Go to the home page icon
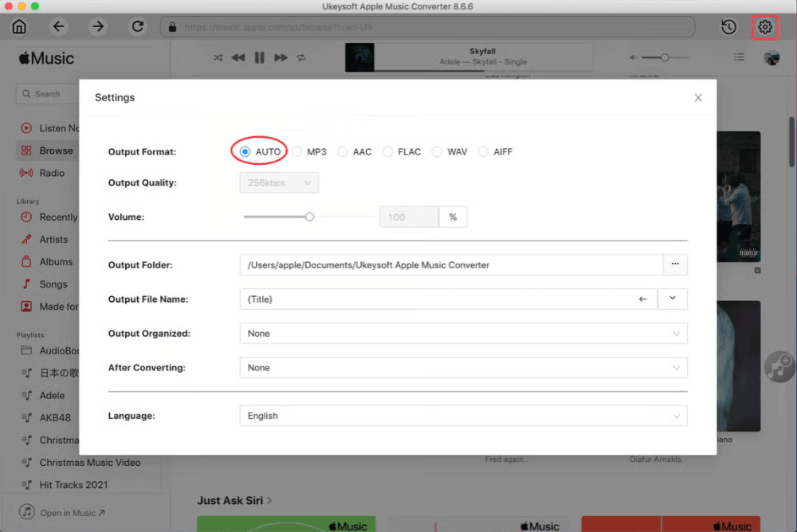Screen dimensions: 797x532 [19, 26]
